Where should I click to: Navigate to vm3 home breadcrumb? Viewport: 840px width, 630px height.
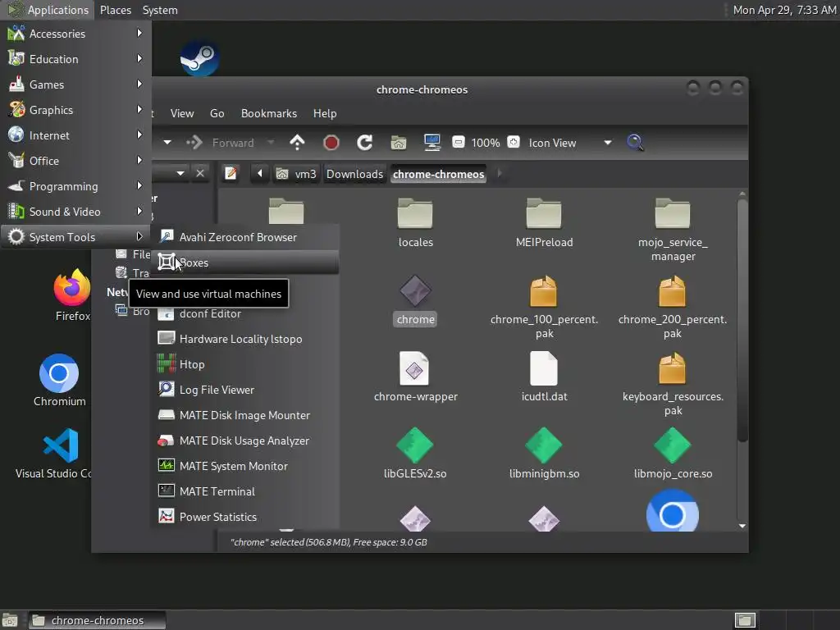point(296,174)
